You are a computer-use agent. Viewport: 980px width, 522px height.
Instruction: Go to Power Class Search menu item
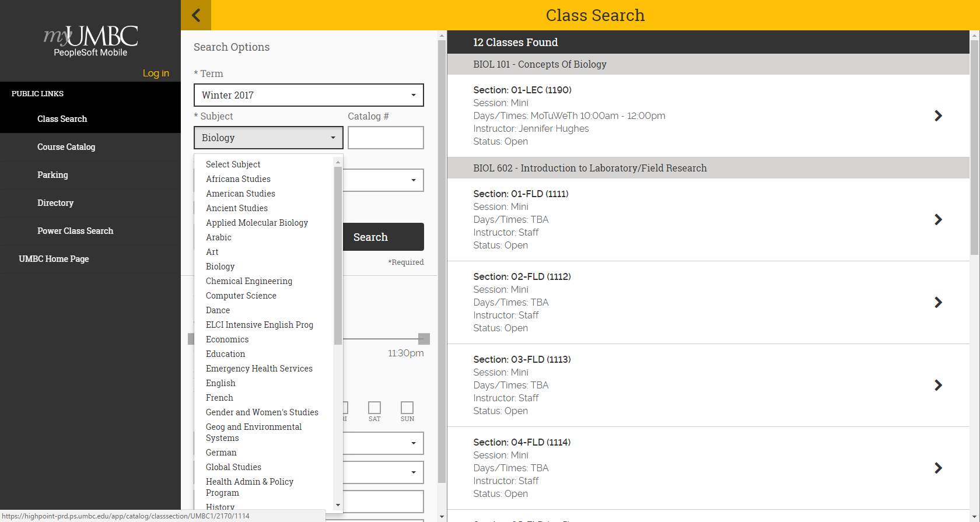[x=75, y=231]
